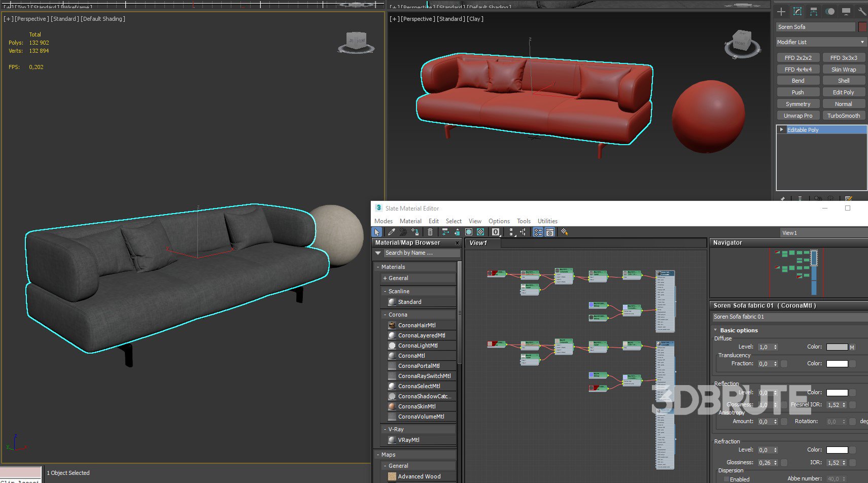This screenshot has height=483, width=868.
Task: Click the Display panel monitor icon
Action: (846, 12)
